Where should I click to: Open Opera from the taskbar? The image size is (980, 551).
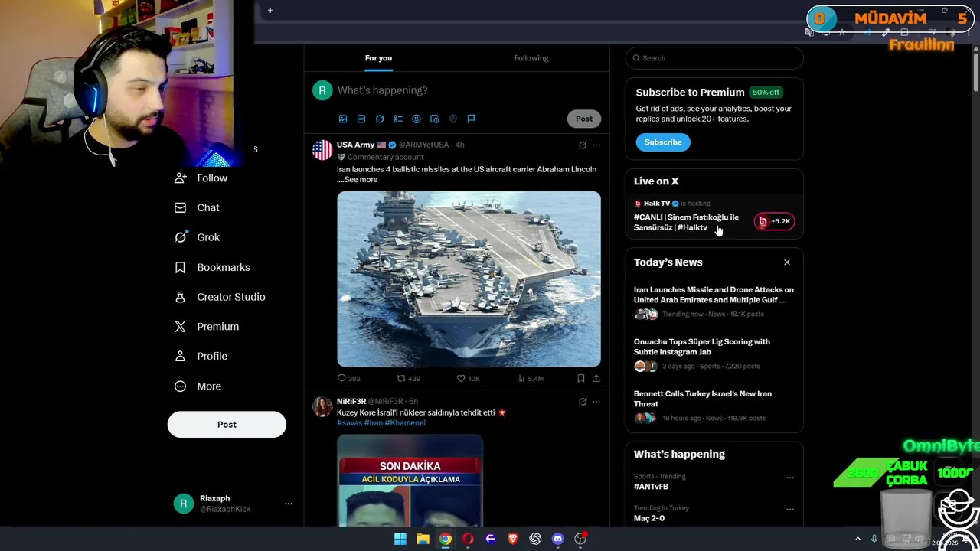coord(468,539)
